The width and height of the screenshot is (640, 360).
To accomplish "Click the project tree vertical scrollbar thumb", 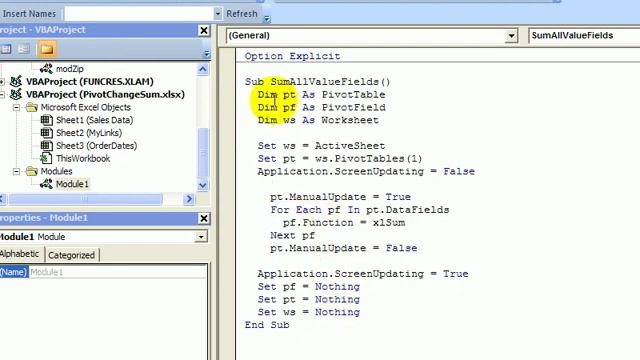I will (x=203, y=153).
